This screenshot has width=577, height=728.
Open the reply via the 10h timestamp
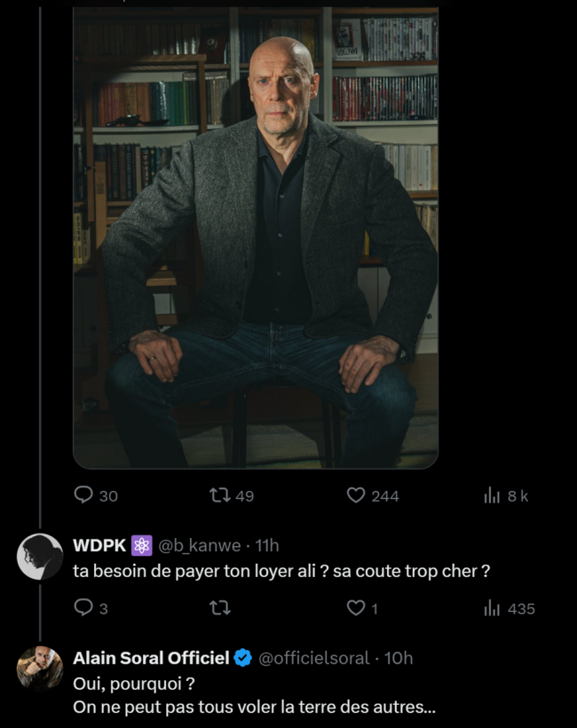click(399, 658)
